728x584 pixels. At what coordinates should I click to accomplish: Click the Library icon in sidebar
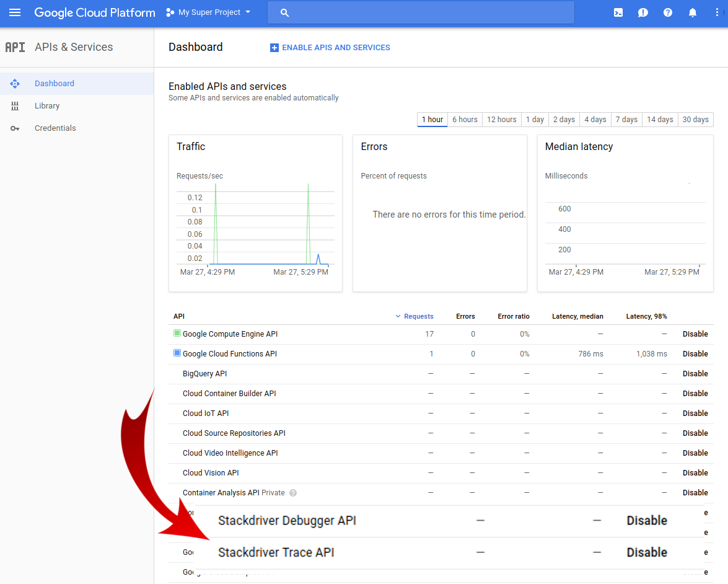[x=15, y=106]
